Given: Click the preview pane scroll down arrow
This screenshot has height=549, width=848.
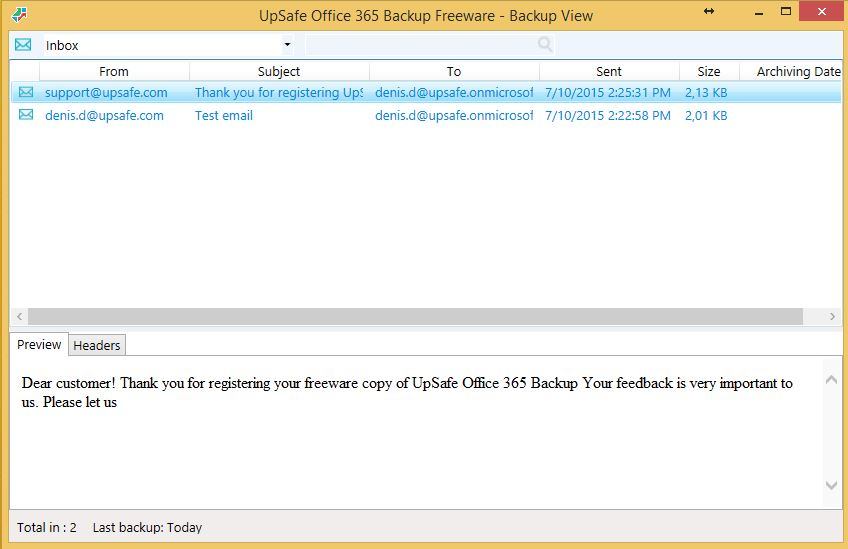Looking at the screenshot, I should coord(832,485).
